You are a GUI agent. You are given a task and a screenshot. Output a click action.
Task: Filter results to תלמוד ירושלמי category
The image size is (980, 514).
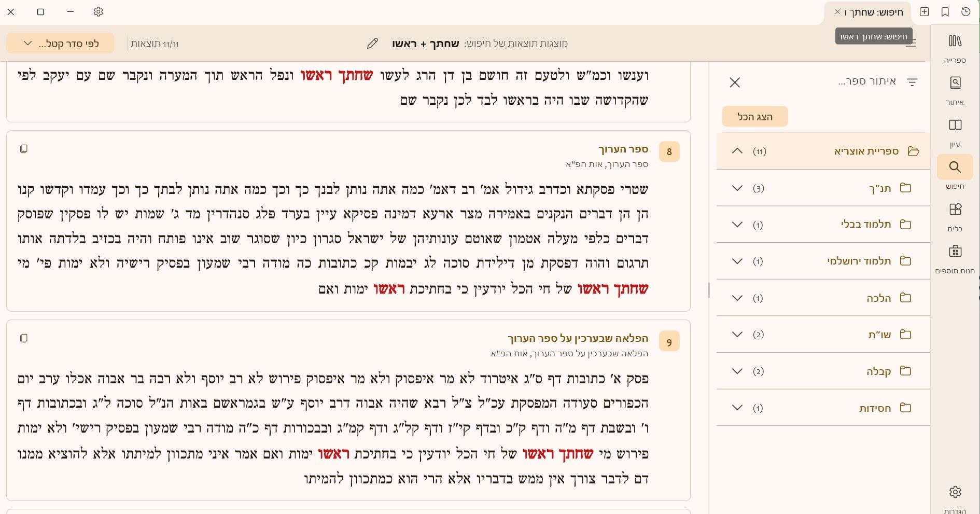(x=859, y=261)
